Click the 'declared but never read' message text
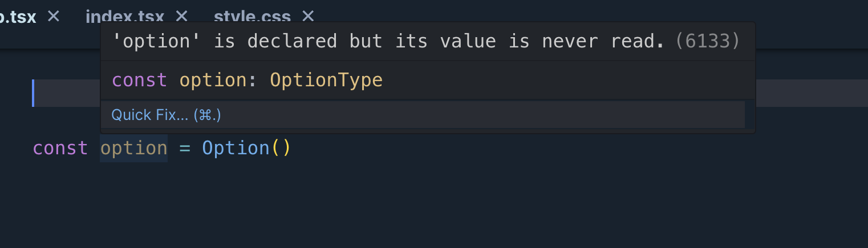 tap(389, 41)
